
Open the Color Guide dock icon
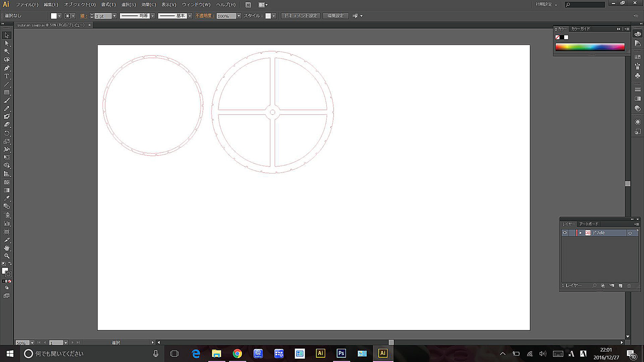point(638,43)
